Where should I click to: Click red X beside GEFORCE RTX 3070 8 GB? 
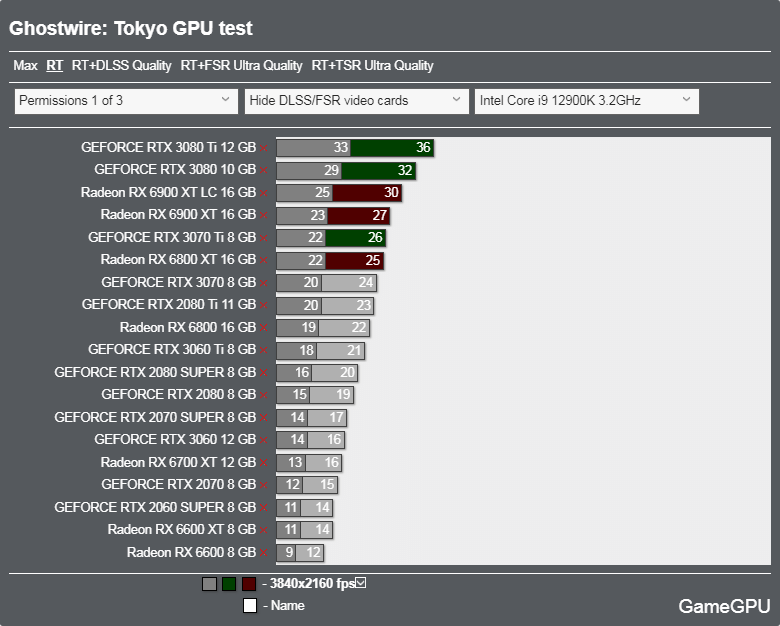(264, 283)
